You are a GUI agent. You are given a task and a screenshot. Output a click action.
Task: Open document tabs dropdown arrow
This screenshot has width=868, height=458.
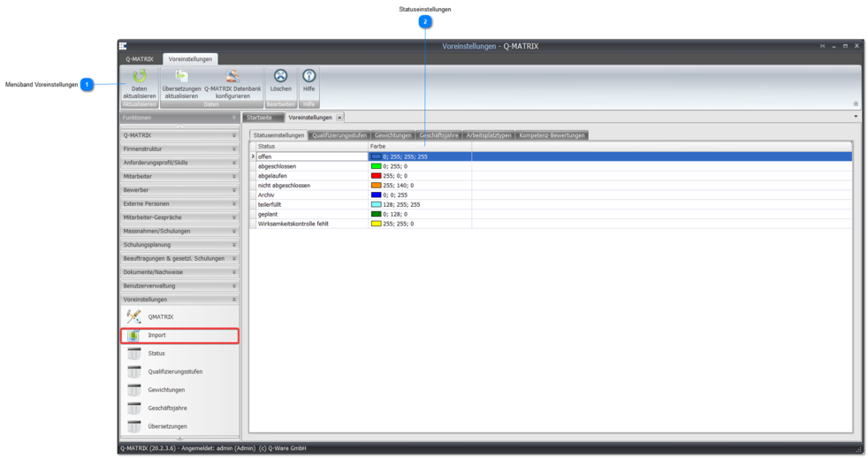tap(856, 117)
